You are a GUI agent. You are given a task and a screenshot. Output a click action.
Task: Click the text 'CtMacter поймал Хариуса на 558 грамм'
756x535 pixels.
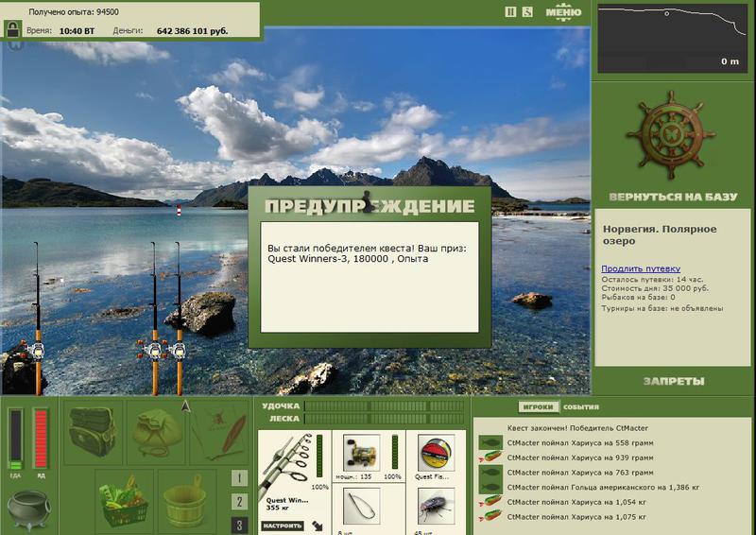tap(580, 443)
